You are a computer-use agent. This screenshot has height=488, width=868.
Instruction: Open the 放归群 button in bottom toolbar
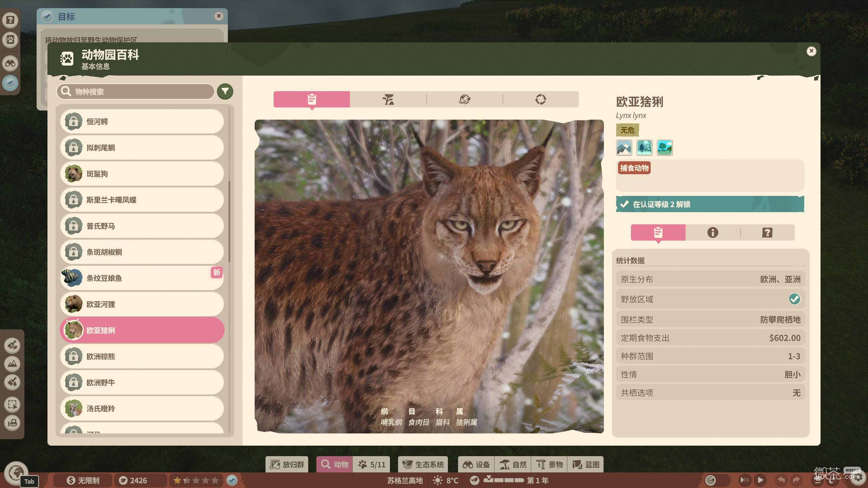pos(287,464)
